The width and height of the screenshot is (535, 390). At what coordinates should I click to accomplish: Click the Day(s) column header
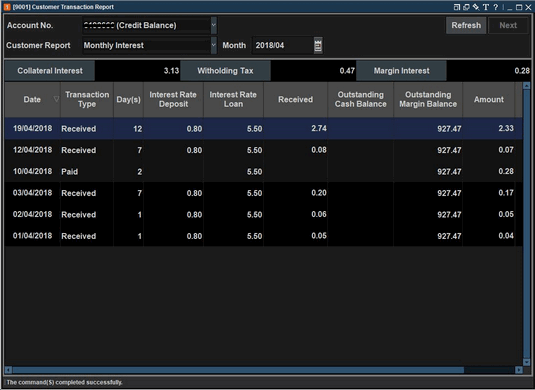click(x=128, y=99)
